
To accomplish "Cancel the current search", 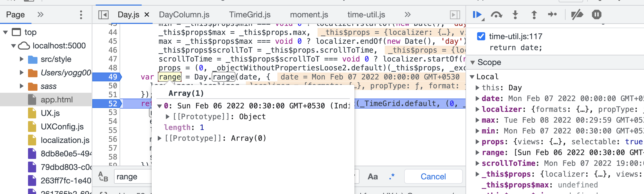I will pos(433,176).
